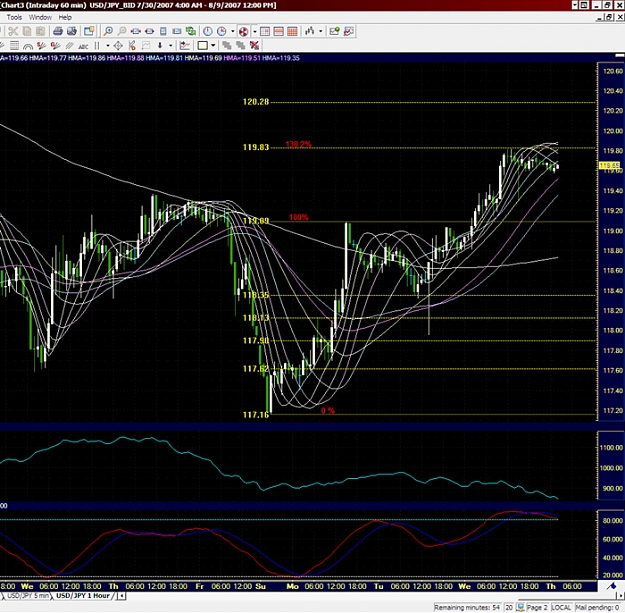Screen dimensions: 625x613
Task: Open the chart type dropdown arrow
Action: (320, 31)
